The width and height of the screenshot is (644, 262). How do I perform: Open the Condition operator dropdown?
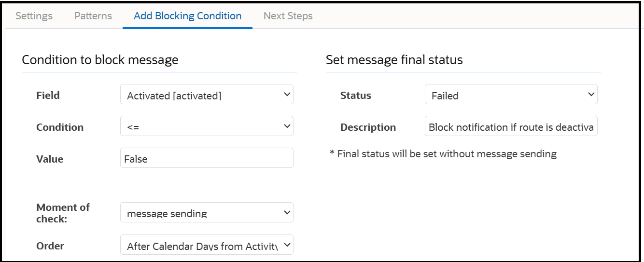click(207, 126)
